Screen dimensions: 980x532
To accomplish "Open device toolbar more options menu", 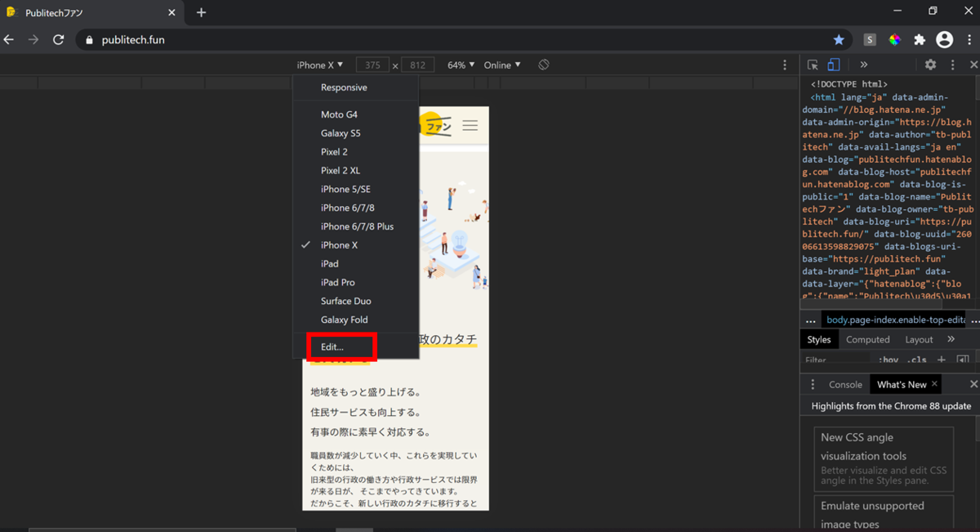I will pyautogui.click(x=785, y=65).
